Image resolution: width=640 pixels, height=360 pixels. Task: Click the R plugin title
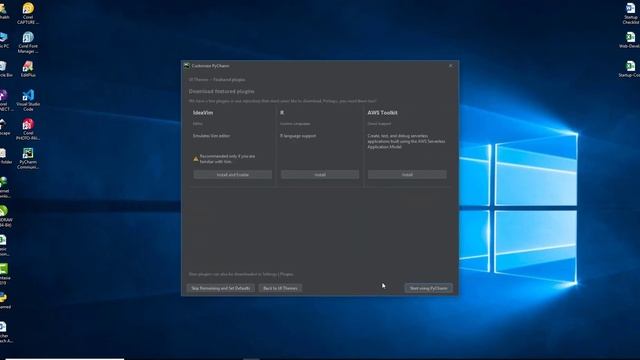pyautogui.click(x=282, y=113)
